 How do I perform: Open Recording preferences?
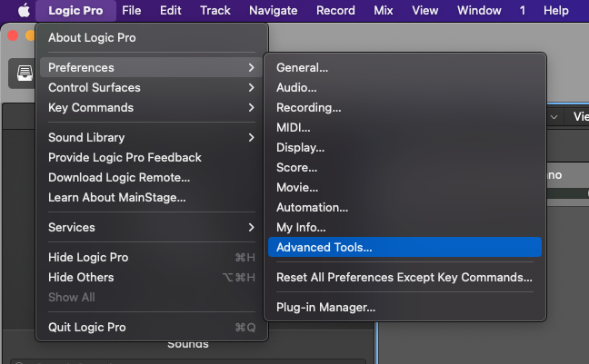pyautogui.click(x=405, y=108)
